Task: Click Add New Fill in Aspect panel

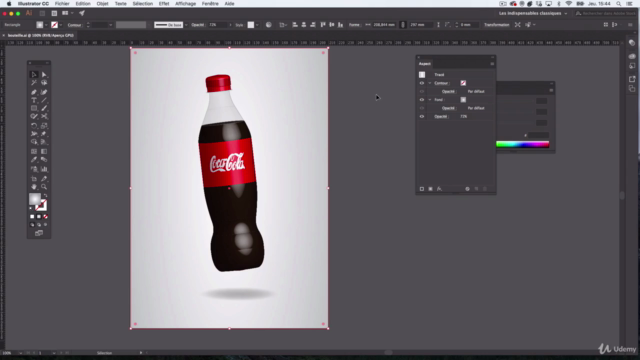Action: pos(430,189)
